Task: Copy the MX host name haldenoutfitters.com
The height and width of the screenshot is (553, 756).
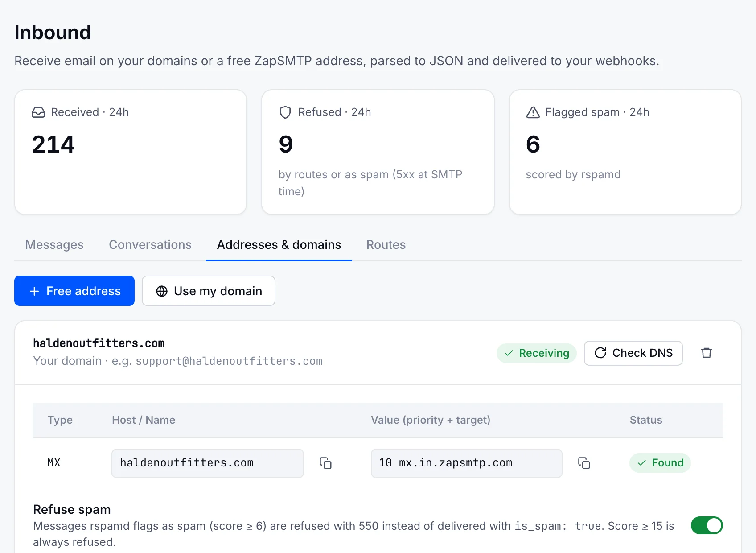Action: (x=325, y=463)
